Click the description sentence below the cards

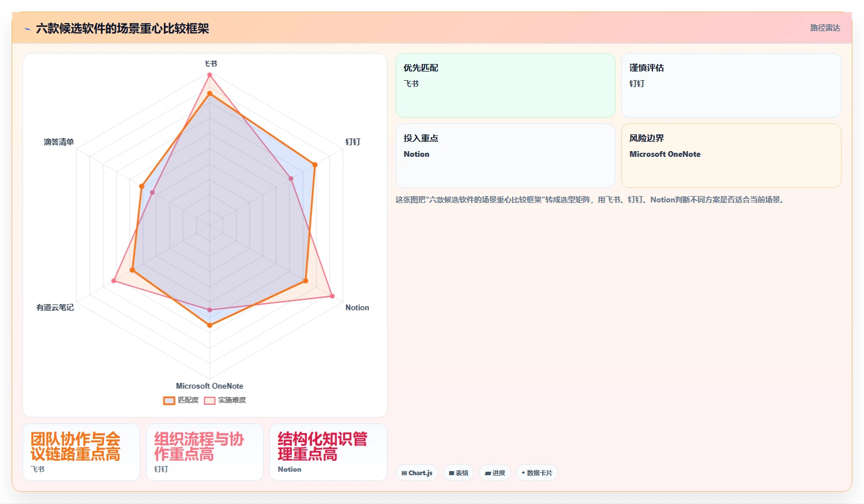pos(590,200)
